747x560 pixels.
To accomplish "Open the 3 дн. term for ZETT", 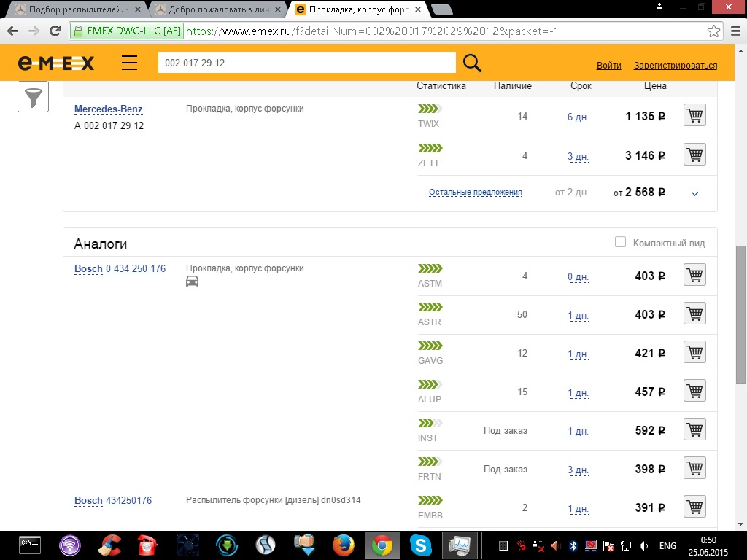I will tap(578, 157).
